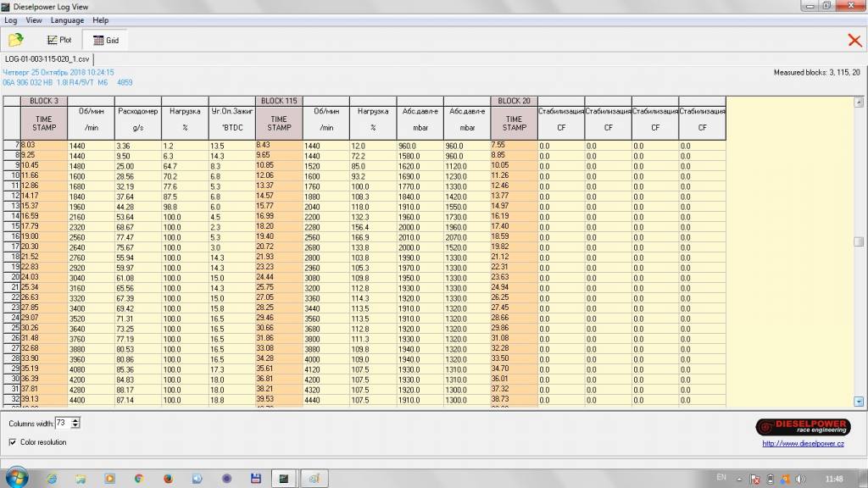The image size is (868, 488).
Task: Open the Language menu
Action: coord(67,20)
